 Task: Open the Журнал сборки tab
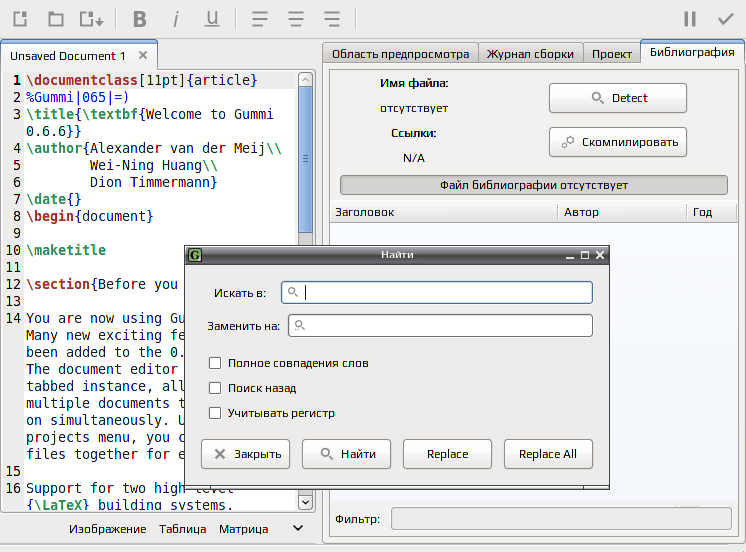530,54
